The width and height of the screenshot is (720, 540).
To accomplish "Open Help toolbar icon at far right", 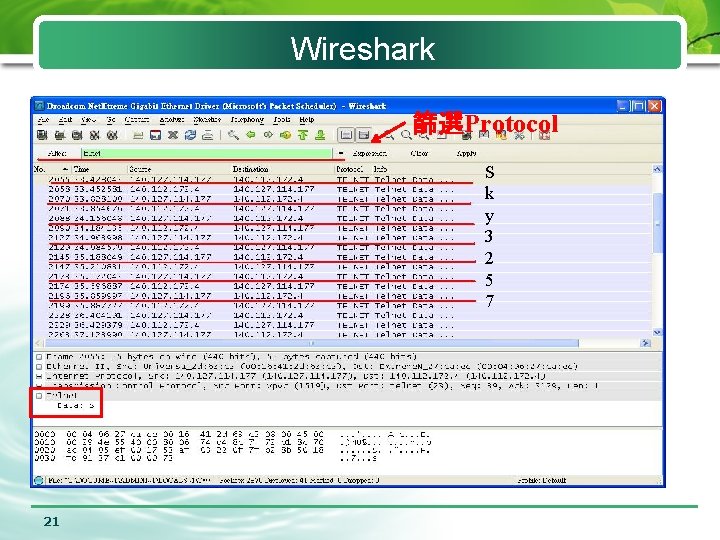I will tap(545, 135).
